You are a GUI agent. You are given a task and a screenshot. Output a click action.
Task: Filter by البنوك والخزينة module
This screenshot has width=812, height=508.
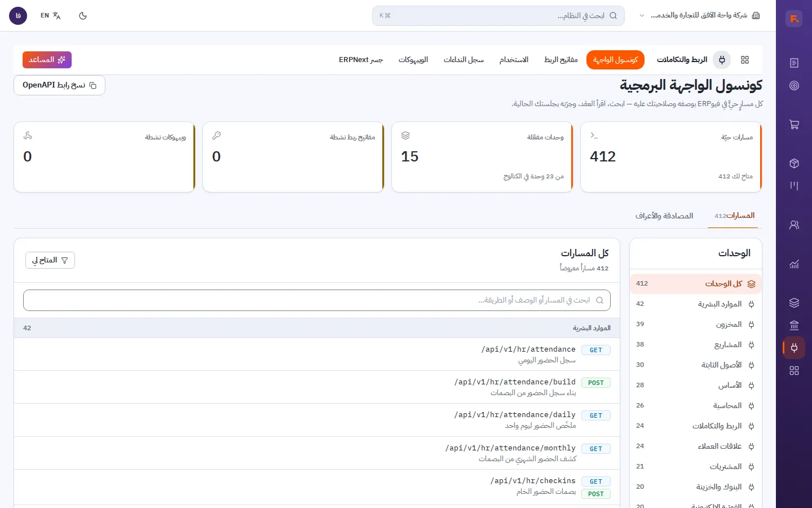696,487
